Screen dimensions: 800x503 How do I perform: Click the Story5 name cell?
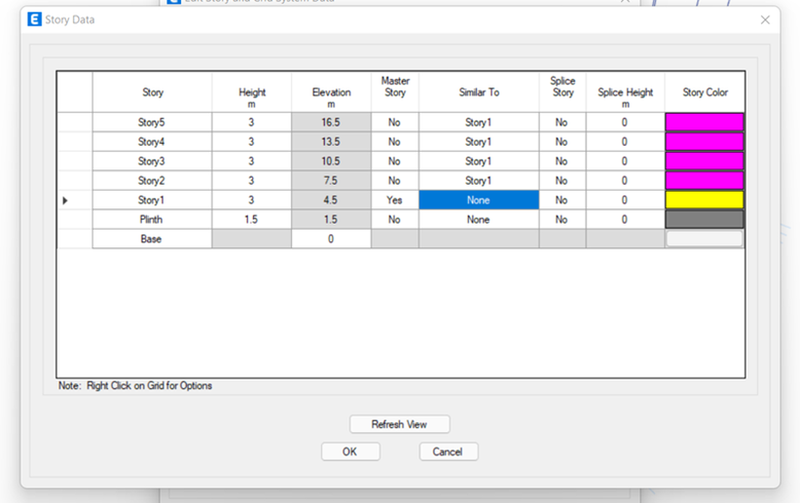coord(152,122)
